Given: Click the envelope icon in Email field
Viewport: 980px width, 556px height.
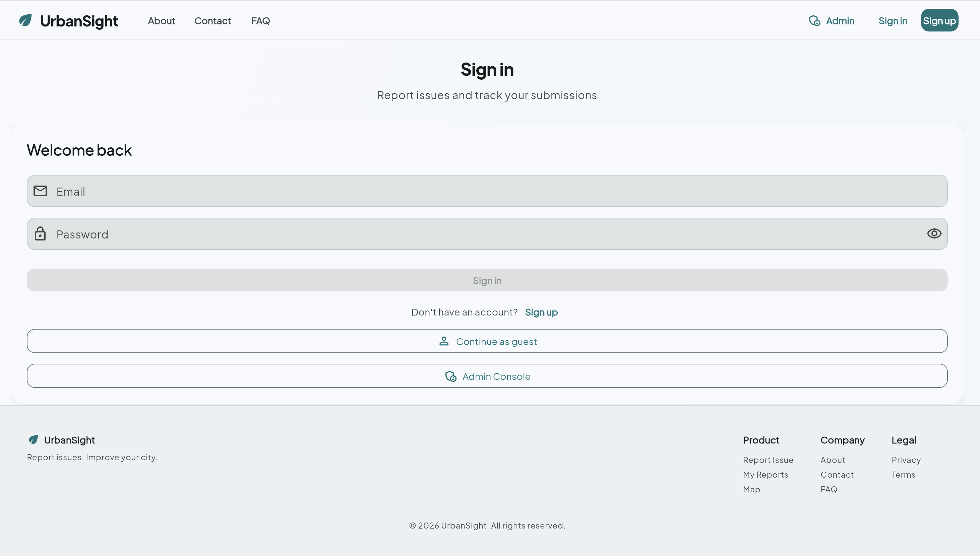Looking at the screenshot, I should 40,191.
